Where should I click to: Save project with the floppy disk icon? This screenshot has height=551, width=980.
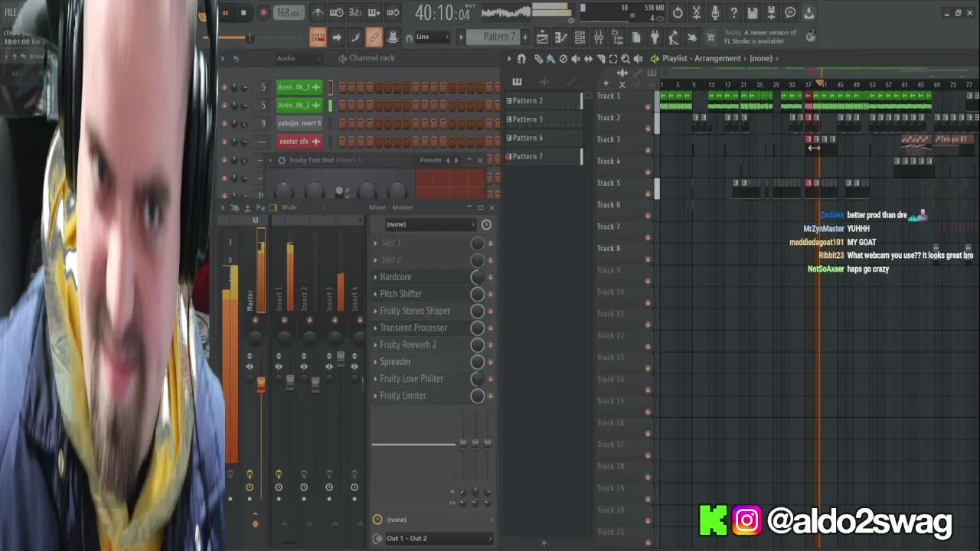tap(753, 13)
